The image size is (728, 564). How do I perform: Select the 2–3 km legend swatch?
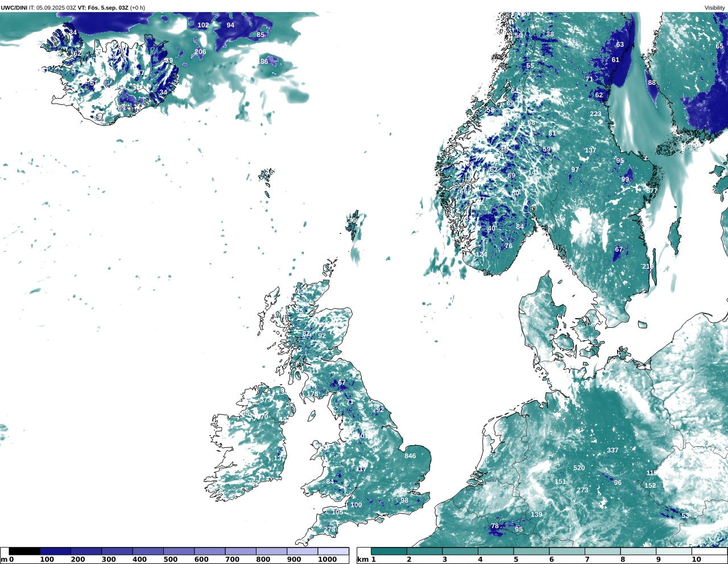coord(424,551)
